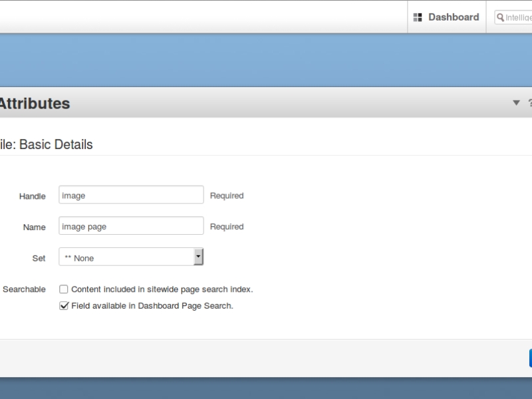Click the Attributes page title
The image size is (532, 399).
[35, 104]
